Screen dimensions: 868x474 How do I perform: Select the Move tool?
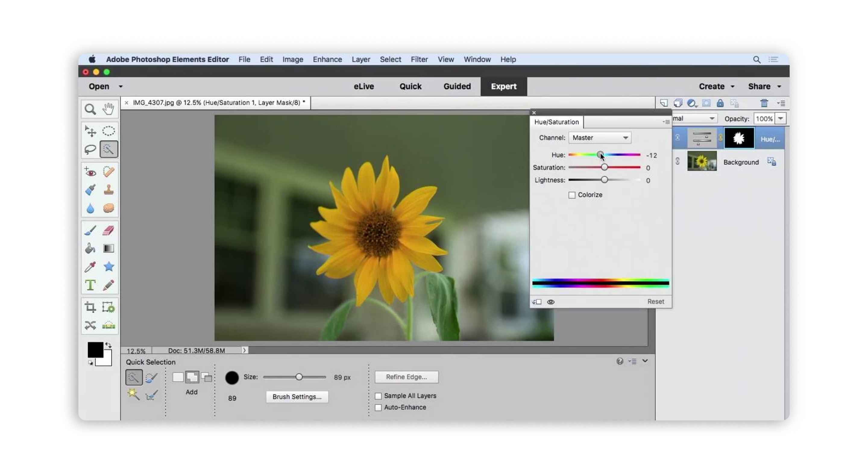click(x=90, y=131)
